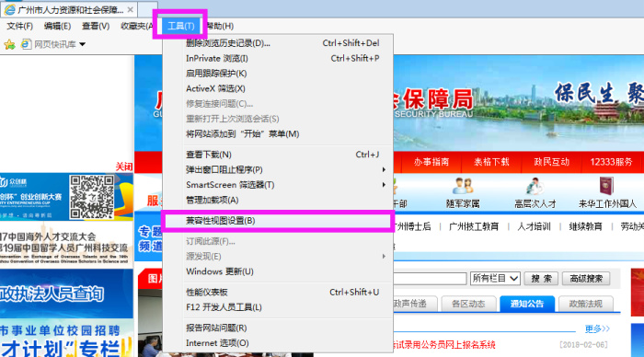This screenshot has width=644, height=357.
Task: Click the IE logo on browser tab
Action: point(9,9)
